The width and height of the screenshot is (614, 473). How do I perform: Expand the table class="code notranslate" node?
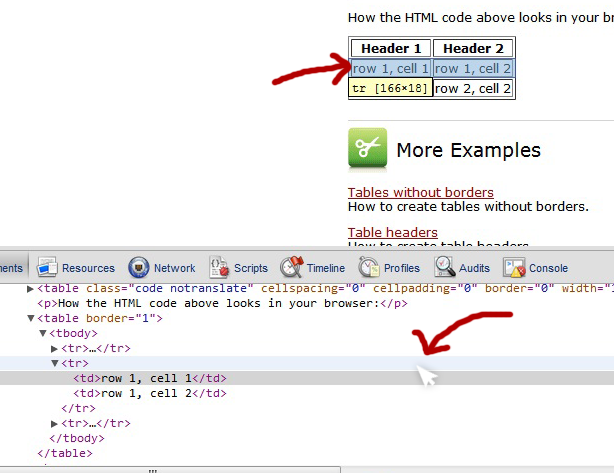pyautogui.click(x=30, y=289)
